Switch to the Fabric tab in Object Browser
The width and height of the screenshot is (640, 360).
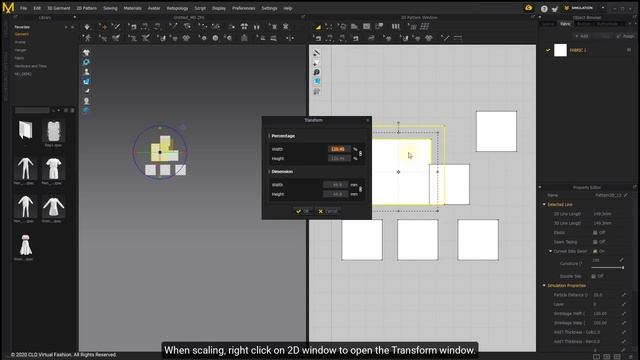[565, 24]
